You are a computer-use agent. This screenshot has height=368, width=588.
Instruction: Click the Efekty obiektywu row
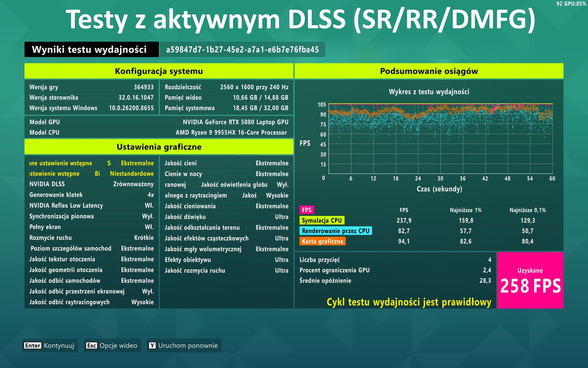pyautogui.click(x=227, y=260)
